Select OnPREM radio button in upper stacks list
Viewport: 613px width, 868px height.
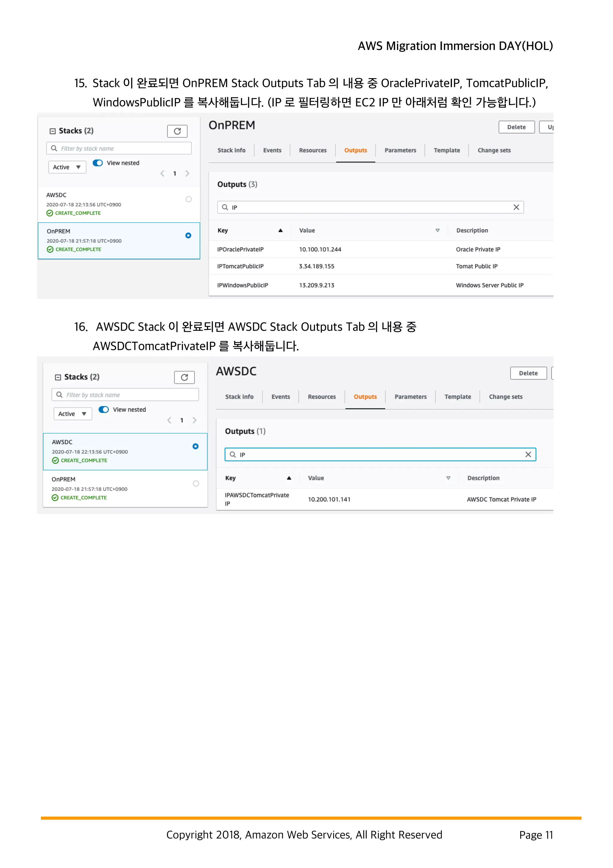(188, 235)
